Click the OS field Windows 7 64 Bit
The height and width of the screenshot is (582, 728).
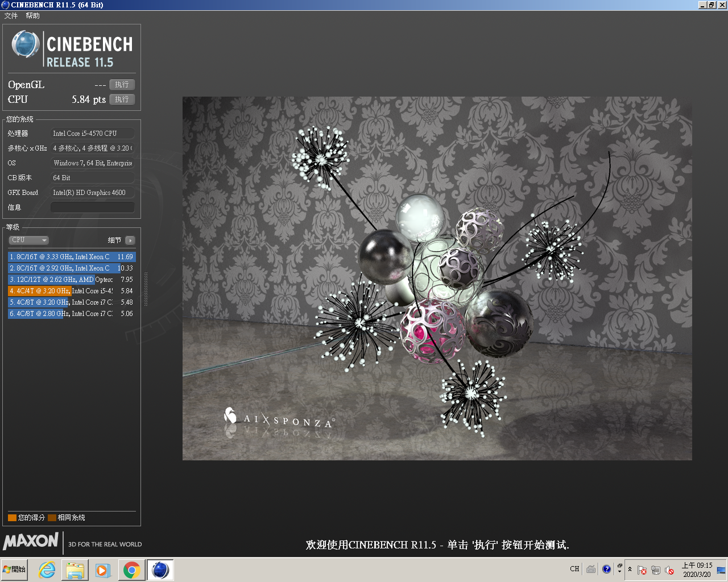93,163
